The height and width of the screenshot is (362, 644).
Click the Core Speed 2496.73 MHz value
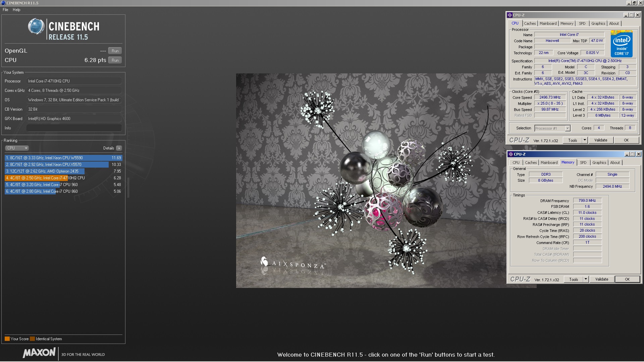tap(550, 98)
